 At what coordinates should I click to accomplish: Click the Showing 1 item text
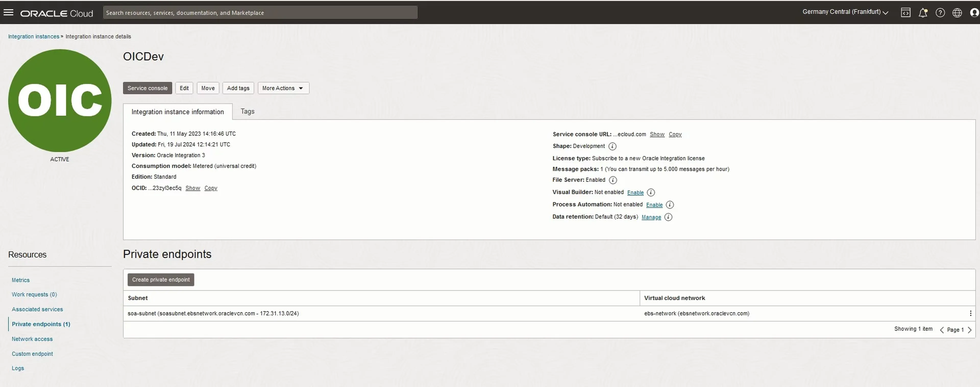pos(913,329)
